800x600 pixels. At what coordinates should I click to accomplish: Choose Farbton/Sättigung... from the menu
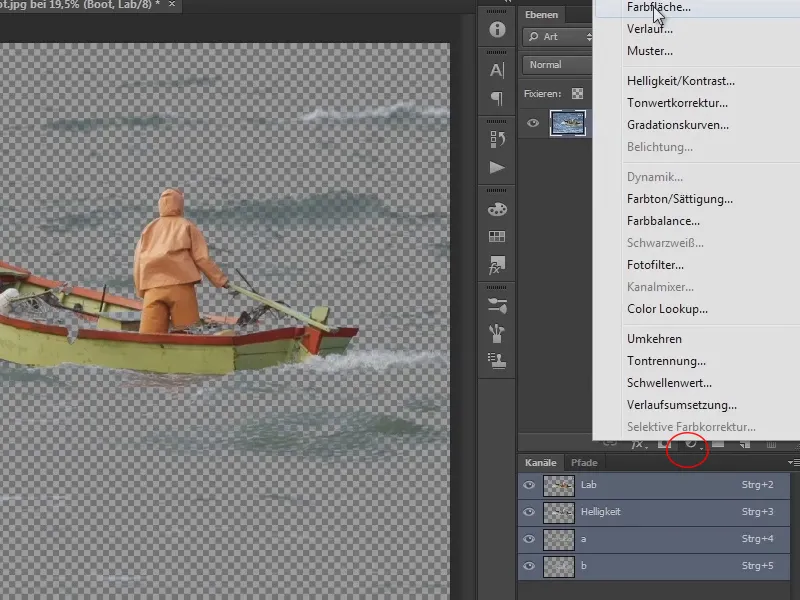pos(680,199)
